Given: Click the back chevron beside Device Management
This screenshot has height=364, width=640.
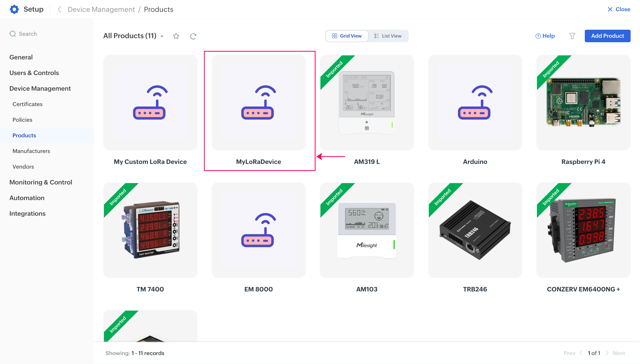Looking at the screenshot, I should click(59, 9).
